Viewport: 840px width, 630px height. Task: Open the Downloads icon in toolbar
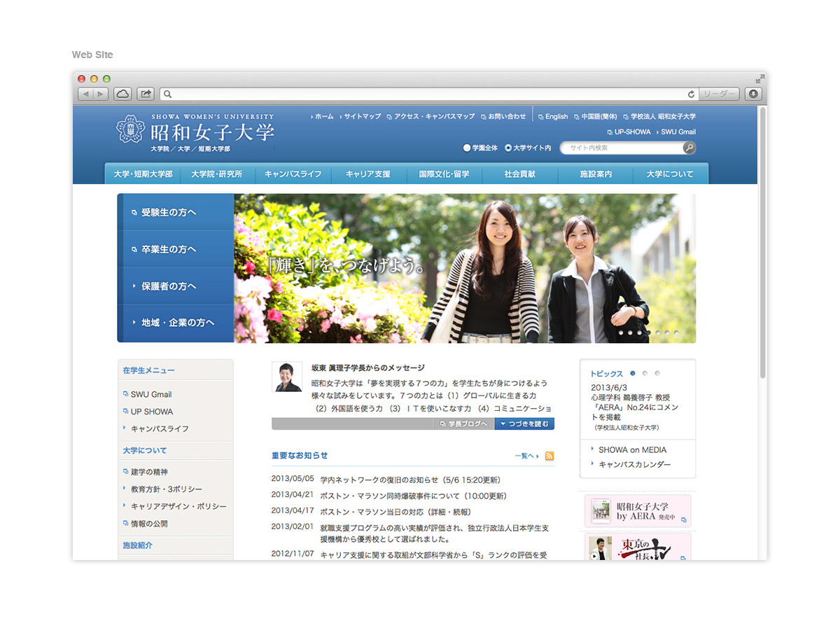753,93
